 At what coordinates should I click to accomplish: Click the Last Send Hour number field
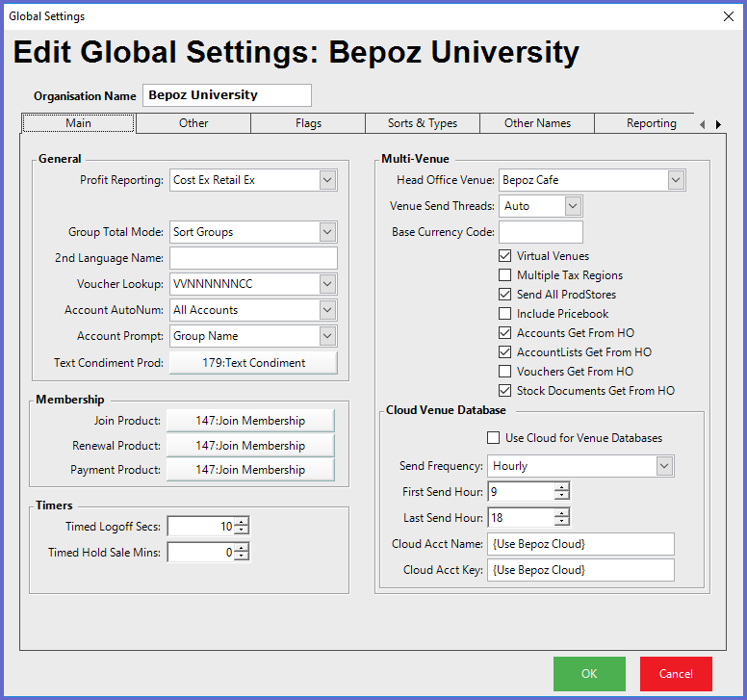coord(522,517)
